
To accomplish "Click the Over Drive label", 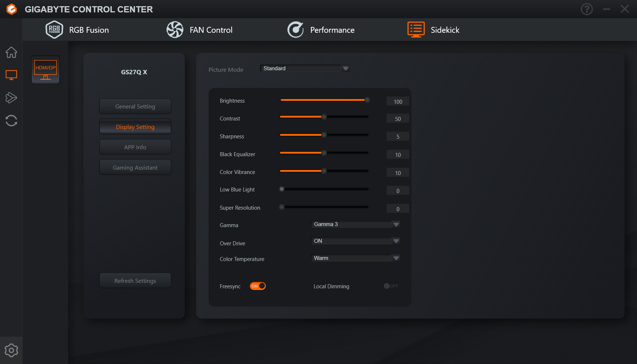I will pyautogui.click(x=232, y=244).
